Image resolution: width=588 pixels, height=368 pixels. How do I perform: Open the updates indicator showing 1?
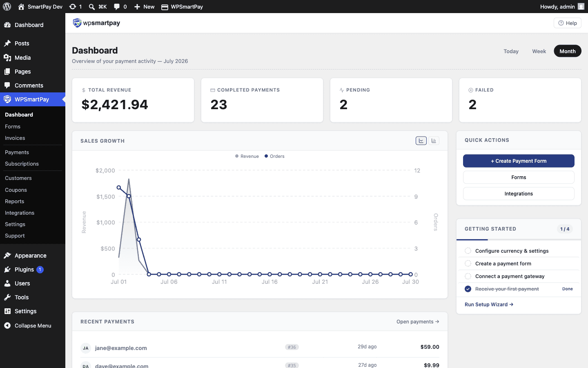[x=76, y=7]
